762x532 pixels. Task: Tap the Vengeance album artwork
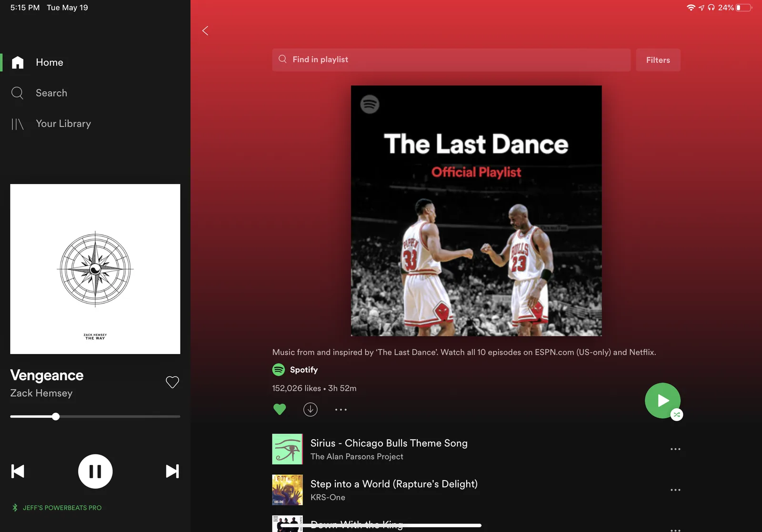(95, 269)
